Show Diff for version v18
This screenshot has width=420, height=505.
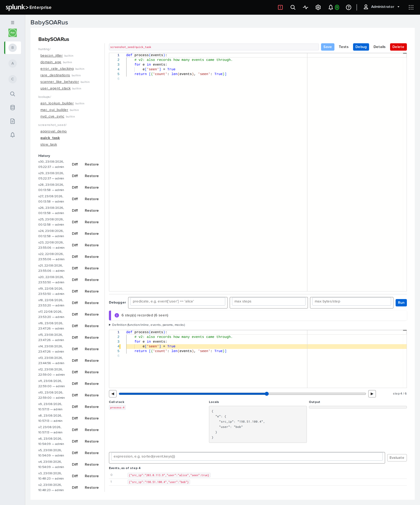pyautogui.click(x=75, y=303)
